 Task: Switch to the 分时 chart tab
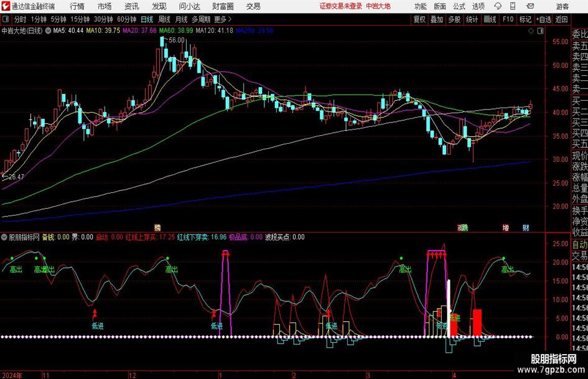point(20,19)
